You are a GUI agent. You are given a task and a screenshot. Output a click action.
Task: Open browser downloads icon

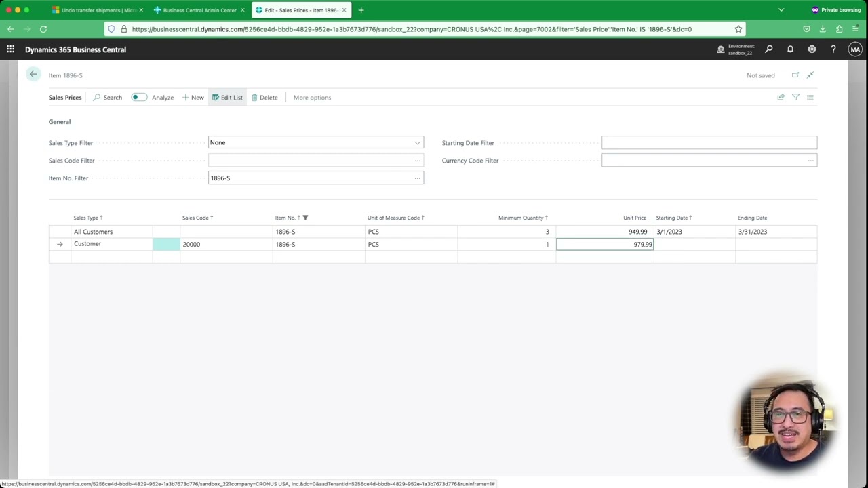click(x=823, y=29)
